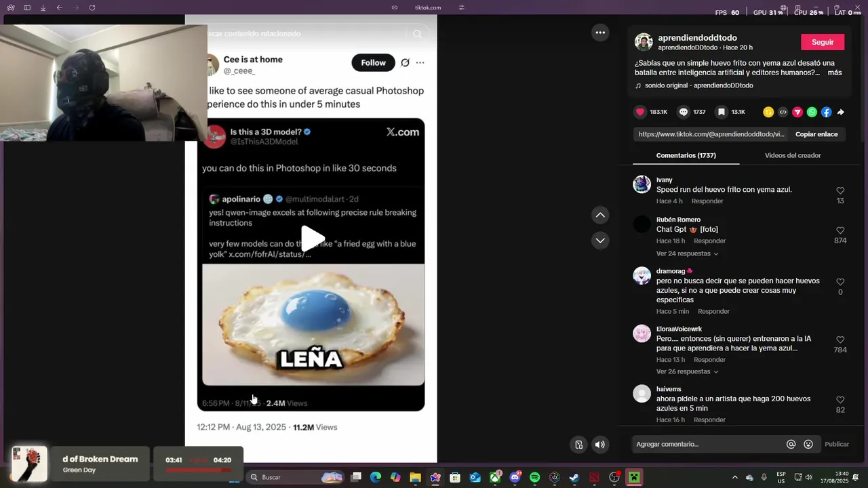Select the Comentarios (1737) tab

686,155
